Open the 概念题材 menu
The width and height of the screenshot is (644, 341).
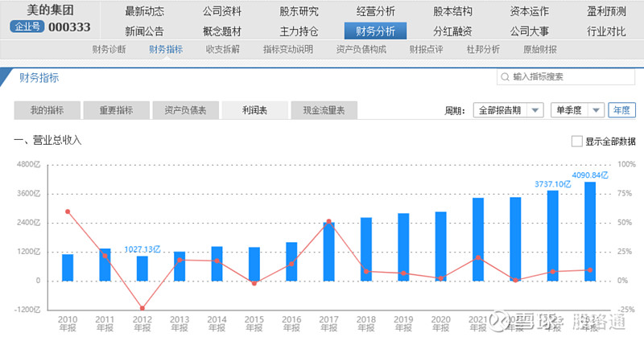[x=222, y=31]
